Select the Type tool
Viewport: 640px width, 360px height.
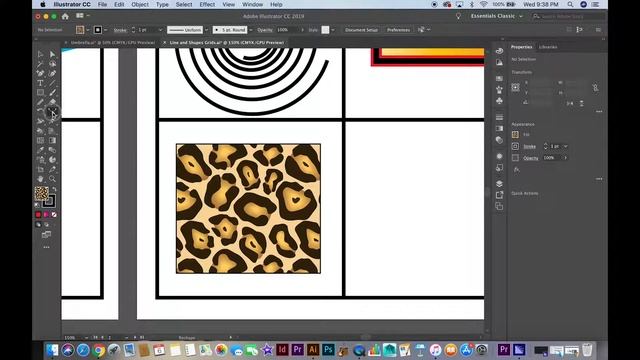click(40, 83)
